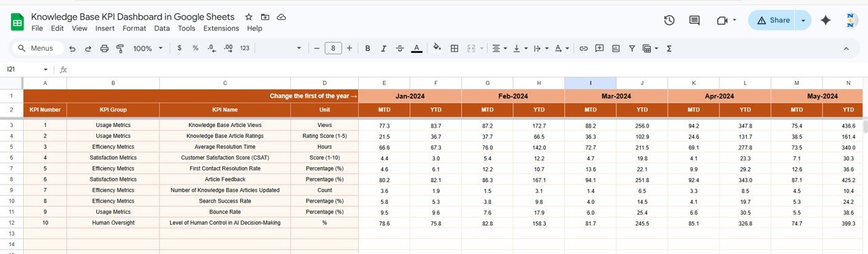
Task: Open the zoom 100% dropdown
Action: (x=148, y=48)
